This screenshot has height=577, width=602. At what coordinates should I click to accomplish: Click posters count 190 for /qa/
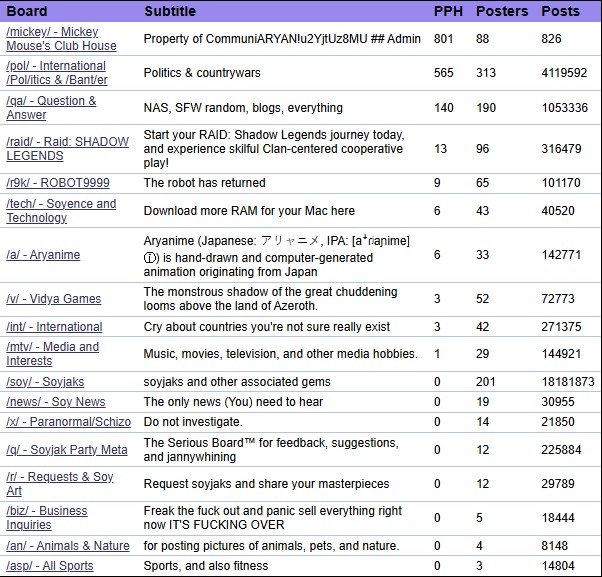click(486, 107)
